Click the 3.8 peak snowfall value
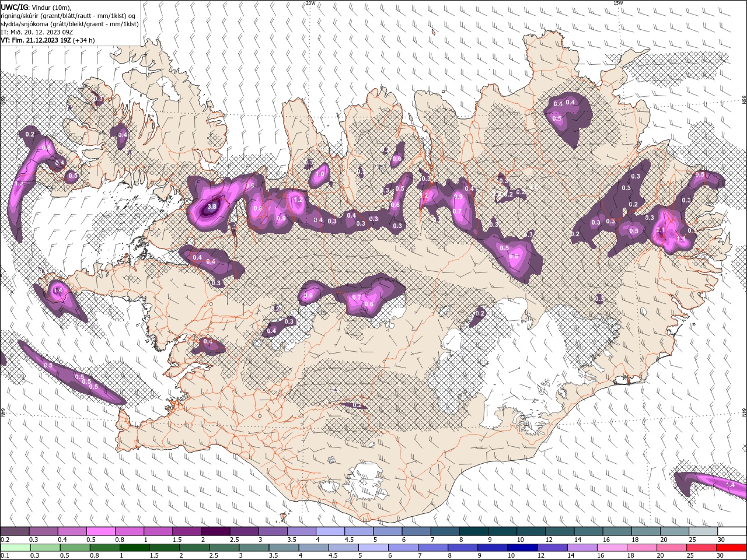The image size is (747, 560). tap(212, 206)
